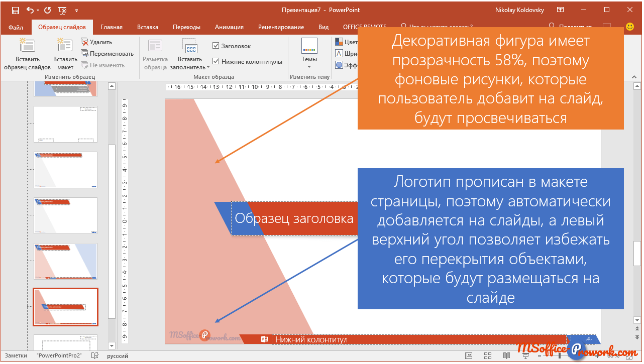
Task: Select the blank white layout thumbnail
Action: pyautogui.click(x=65, y=124)
